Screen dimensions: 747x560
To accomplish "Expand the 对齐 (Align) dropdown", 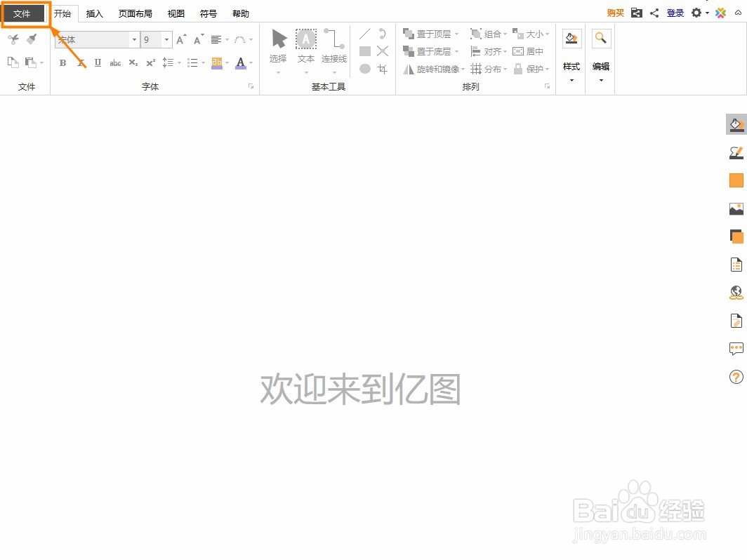I will point(505,51).
